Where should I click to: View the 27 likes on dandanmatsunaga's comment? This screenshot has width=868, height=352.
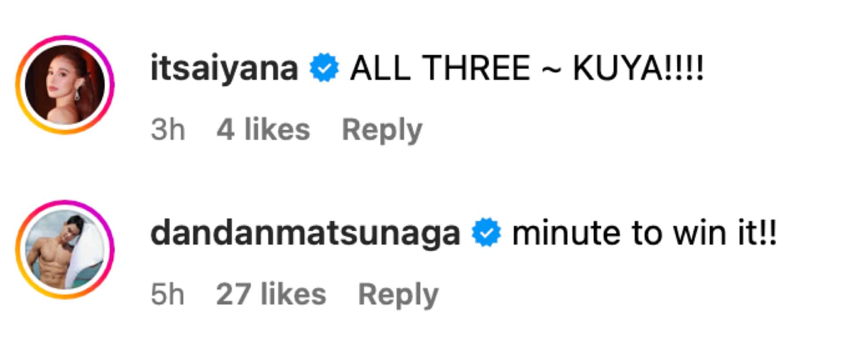[x=271, y=295]
